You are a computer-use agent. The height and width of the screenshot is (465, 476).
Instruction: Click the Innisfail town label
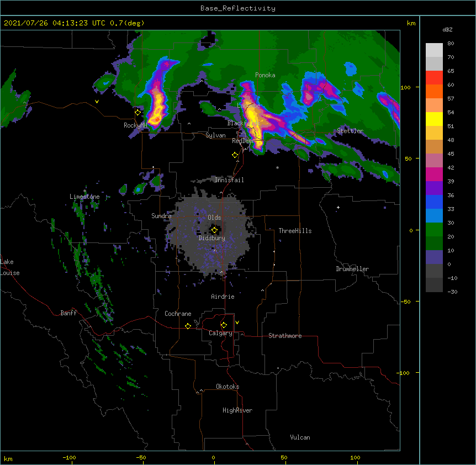[x=229, y=180]
